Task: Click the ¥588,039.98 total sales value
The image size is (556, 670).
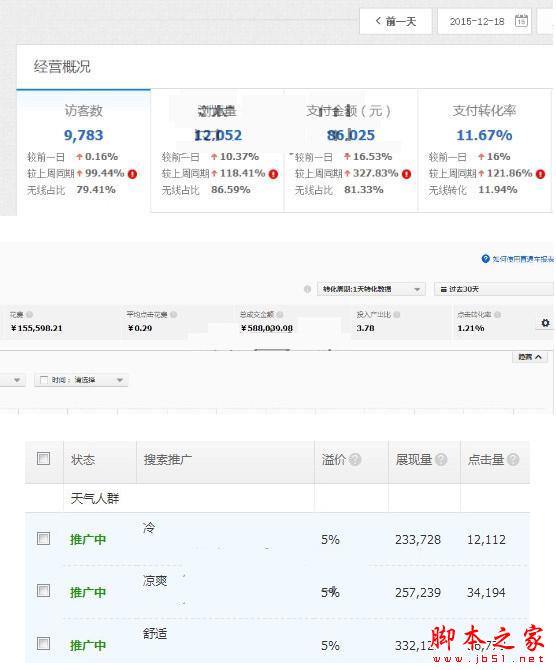Action: tap(267, 328)
